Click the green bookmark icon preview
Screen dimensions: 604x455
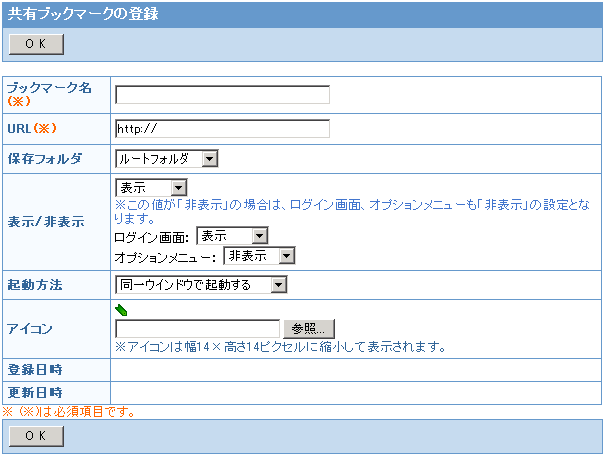(121, 310)
